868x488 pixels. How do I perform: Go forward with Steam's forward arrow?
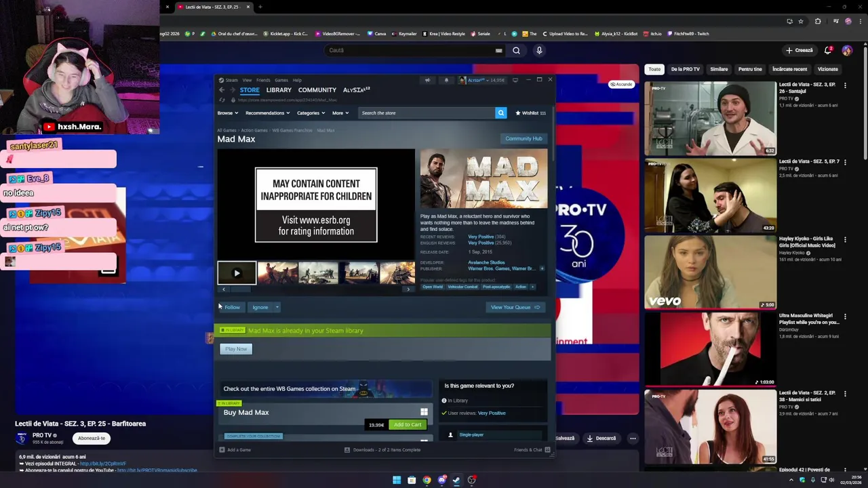pos(233,90)
